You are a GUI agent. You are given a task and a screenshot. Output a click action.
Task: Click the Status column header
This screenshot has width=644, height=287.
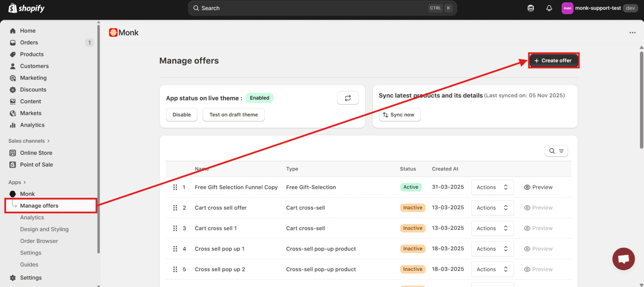[408, 169]
